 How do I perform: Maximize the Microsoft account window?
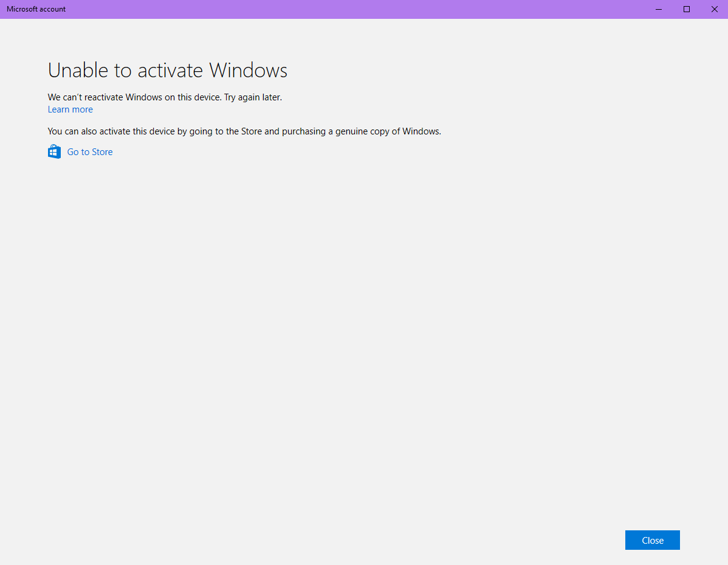686,9
